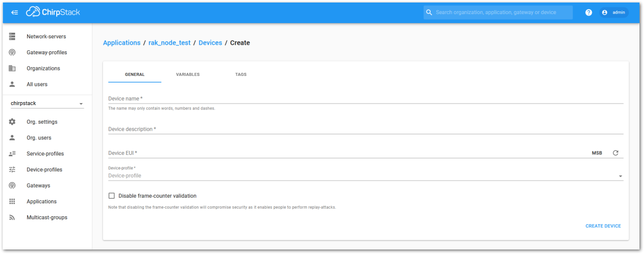Open Network-servers menu item
The height and width of the screenshot is (254, 644).
tap(47, 36)
